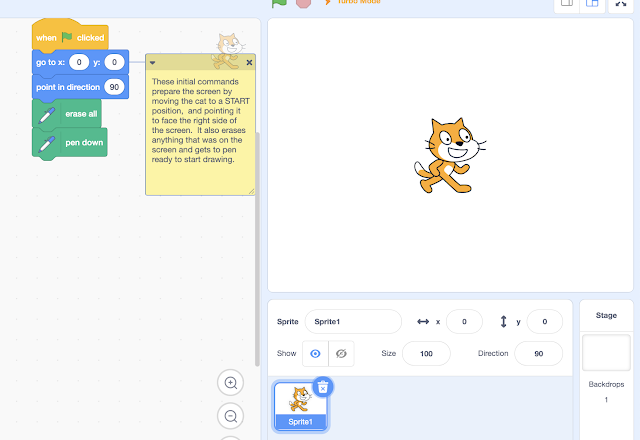Select the Stage backdrop thumbnail
The width and height of the screenshot is (640, 440).
(x=606, y=353)
